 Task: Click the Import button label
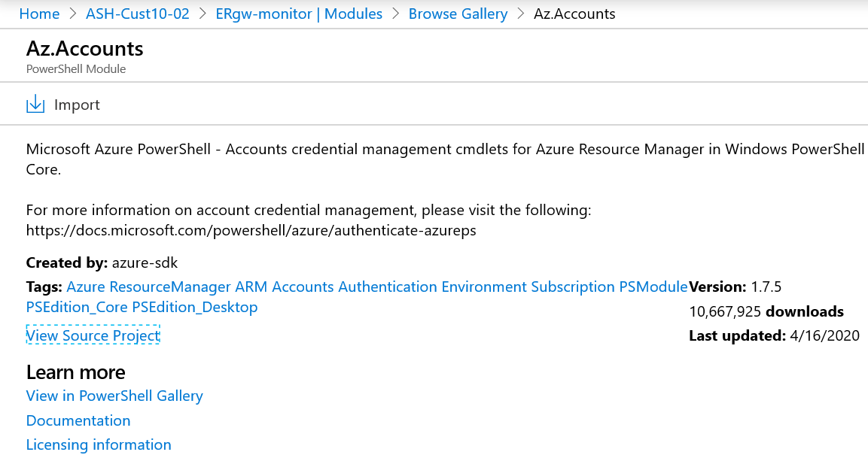coord(77,105)
